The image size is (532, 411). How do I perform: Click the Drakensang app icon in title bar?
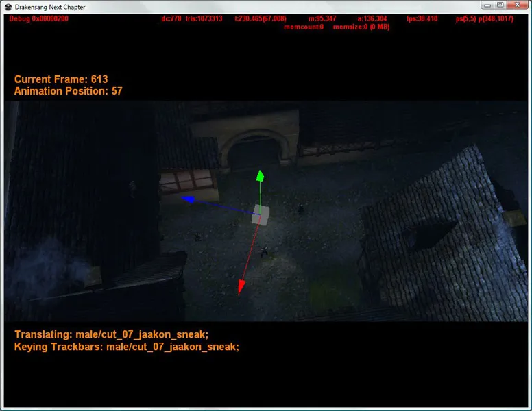(8, 7)
